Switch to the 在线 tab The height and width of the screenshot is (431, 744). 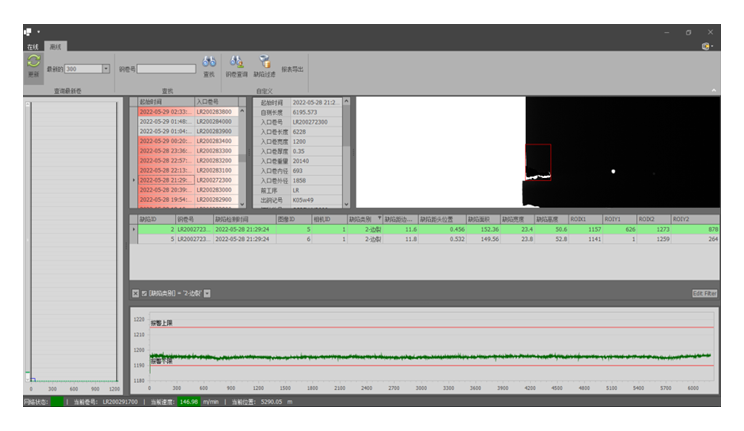(x=32, y=47)
